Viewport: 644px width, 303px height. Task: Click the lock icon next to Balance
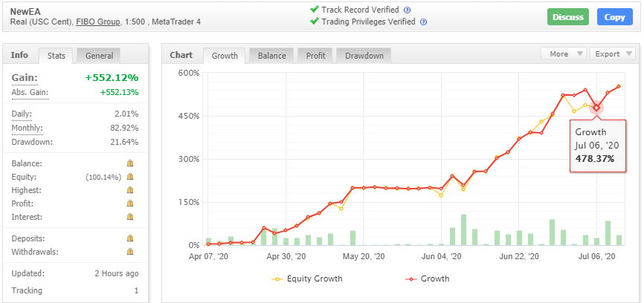tap(130, 163)
